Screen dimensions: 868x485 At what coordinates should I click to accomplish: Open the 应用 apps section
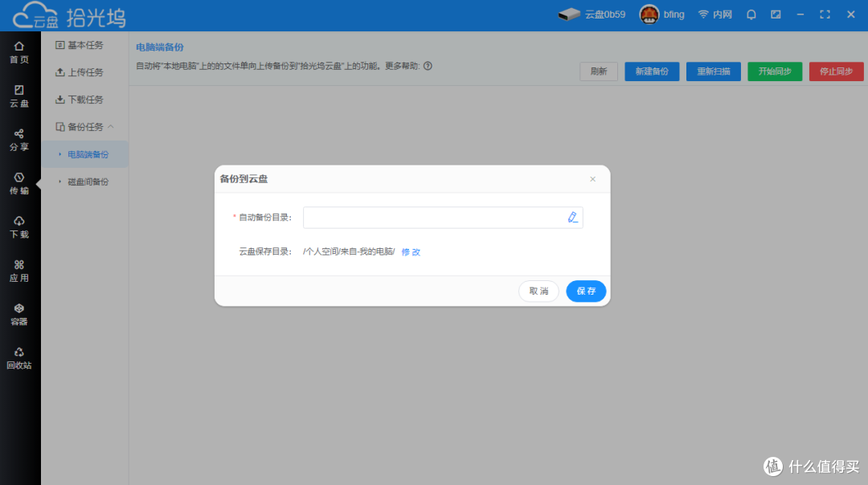click(x=19, y=271)
